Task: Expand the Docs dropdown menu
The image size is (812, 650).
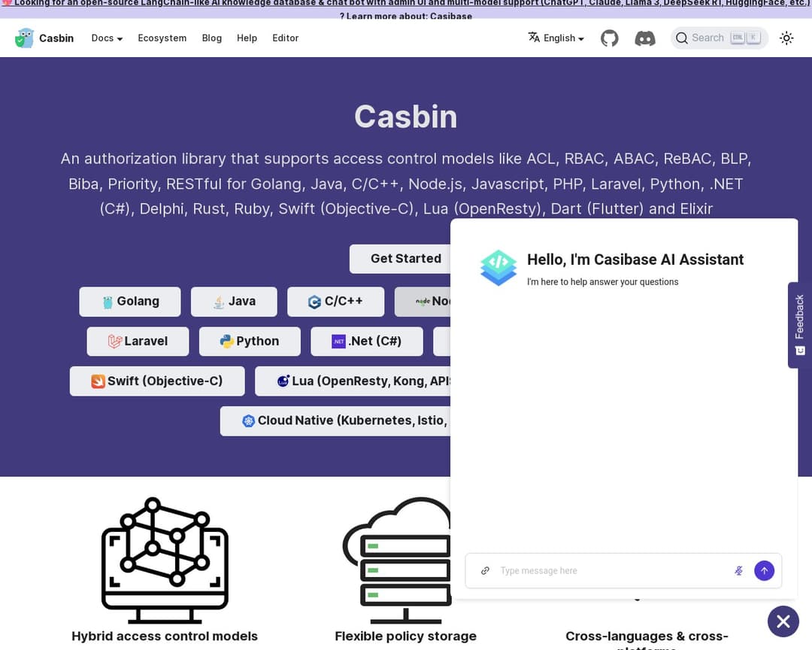Action: pyautogui.click(x=107, y=38)
